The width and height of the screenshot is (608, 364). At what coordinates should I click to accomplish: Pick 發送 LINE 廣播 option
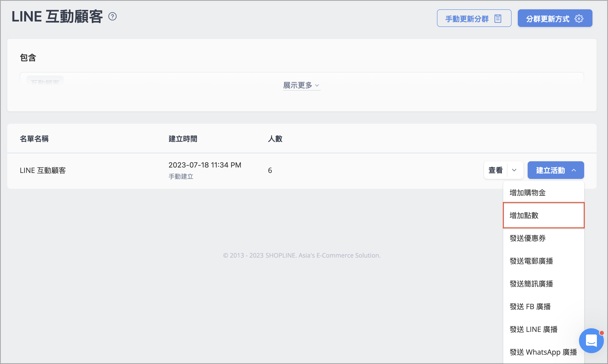[543, 329]
